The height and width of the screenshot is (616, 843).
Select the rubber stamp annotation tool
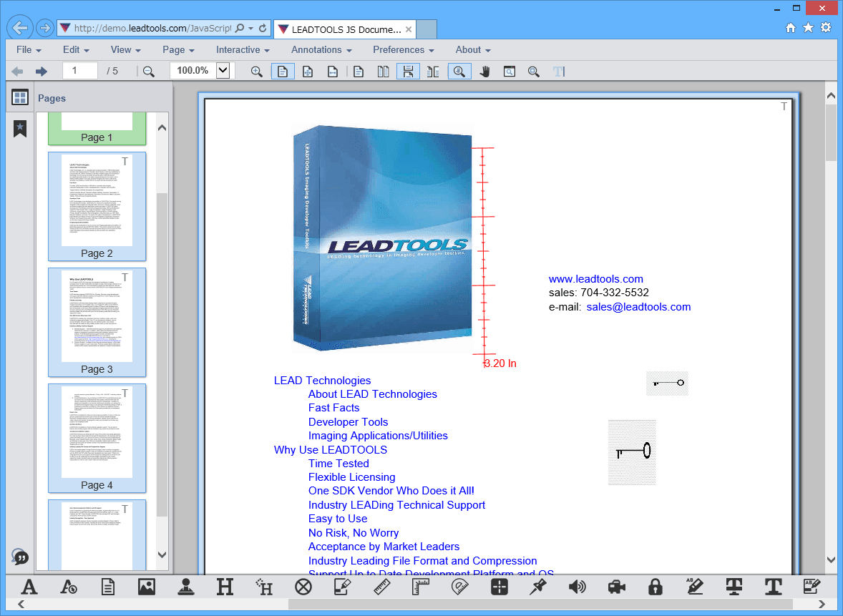point(186,587)
